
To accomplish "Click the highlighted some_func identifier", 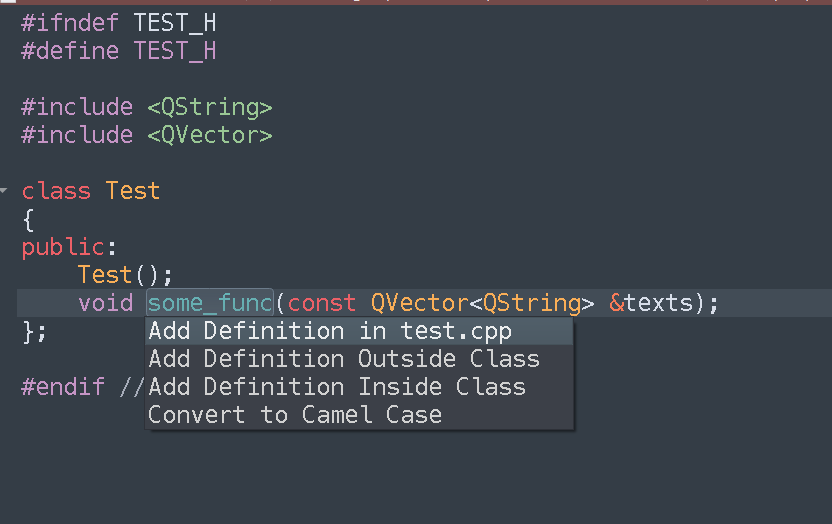I will tap(210, 303).
